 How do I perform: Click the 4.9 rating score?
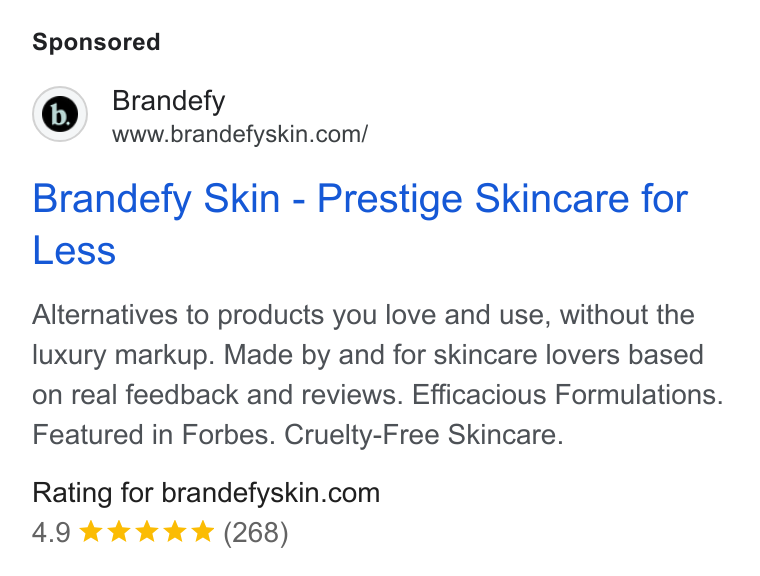coord(51,532)
